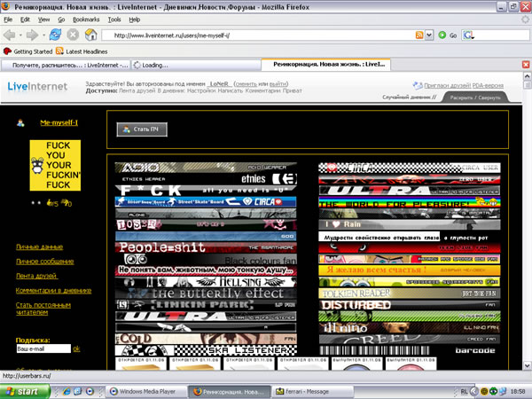Click the Google search engine icon

468,35
